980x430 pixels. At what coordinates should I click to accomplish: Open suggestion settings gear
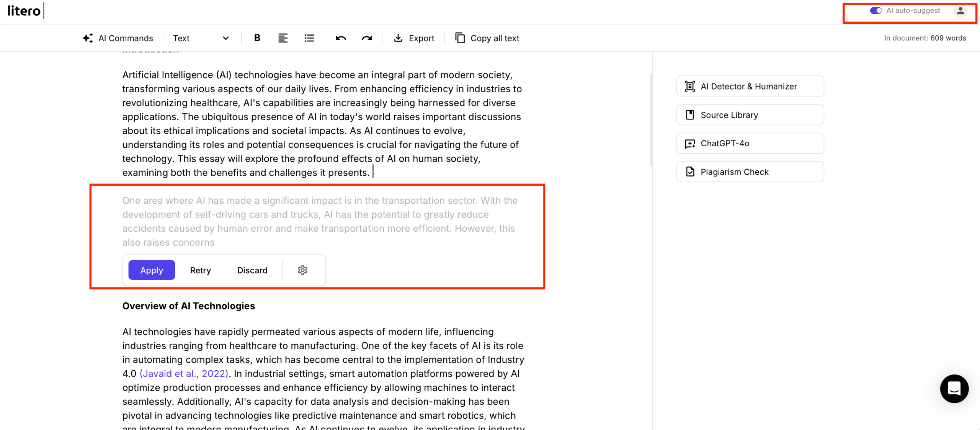pyautogui.click(x=302, y=270)
